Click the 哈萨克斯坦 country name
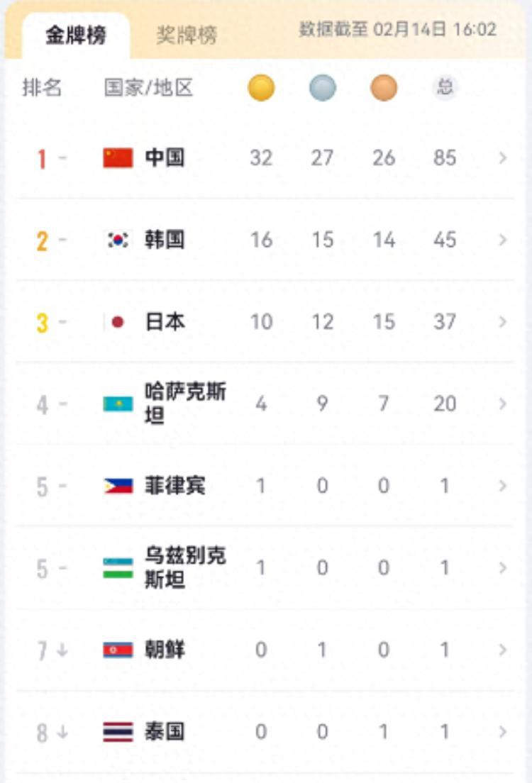Image resolution: width=532 pixels, height=783 pixels. coord(185,404)
